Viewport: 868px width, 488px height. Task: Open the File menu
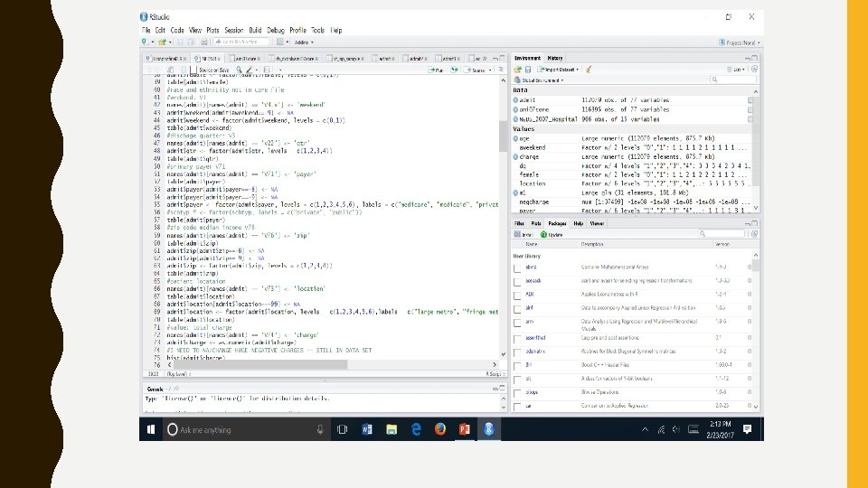pyautogui.click(x=146, y=31)
